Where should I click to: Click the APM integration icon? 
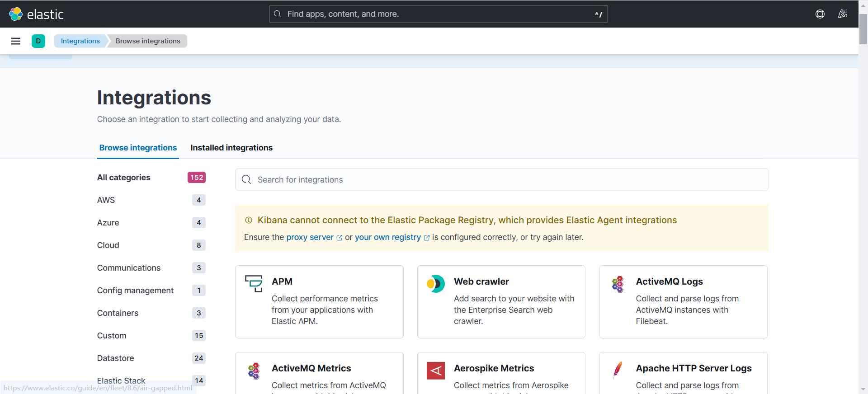[x=254, y=283]
